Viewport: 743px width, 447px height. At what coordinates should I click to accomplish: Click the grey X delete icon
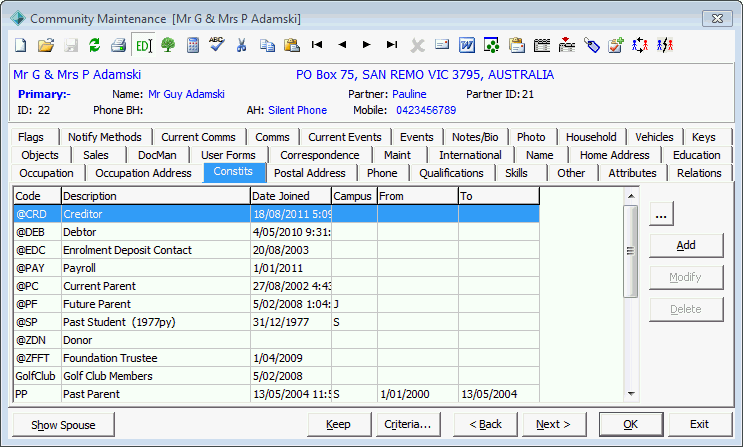(417, 46)
